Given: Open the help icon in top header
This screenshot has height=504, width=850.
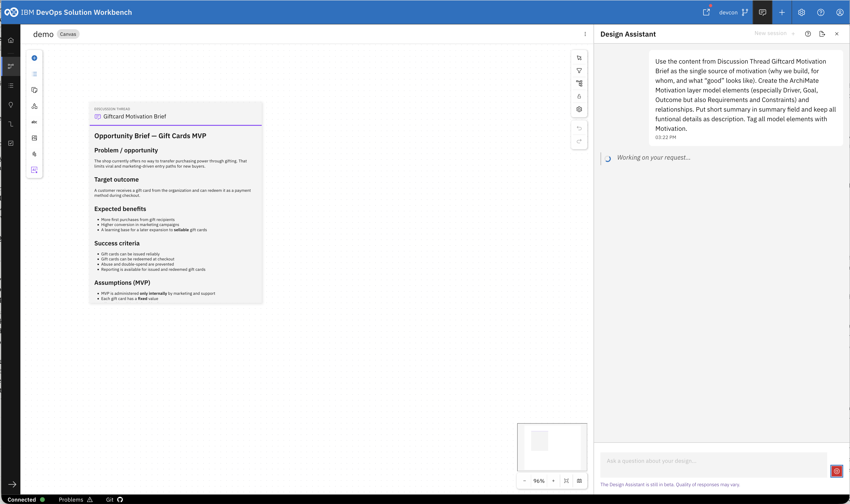Looking at the screenshot, I should pyautogui.click(x=820, y=13).
